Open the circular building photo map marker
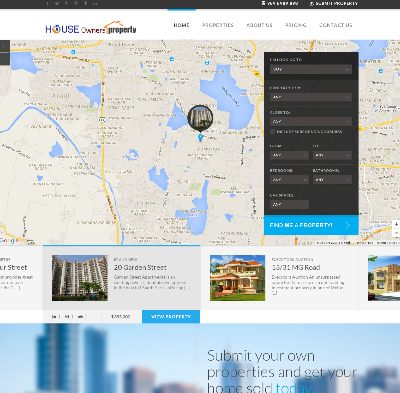This screenshot has width=400, height=393. click(x=200, y=118)
